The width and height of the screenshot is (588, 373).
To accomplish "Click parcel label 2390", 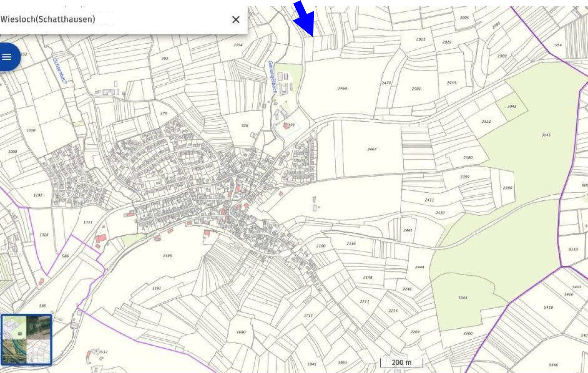I will 507,188.
